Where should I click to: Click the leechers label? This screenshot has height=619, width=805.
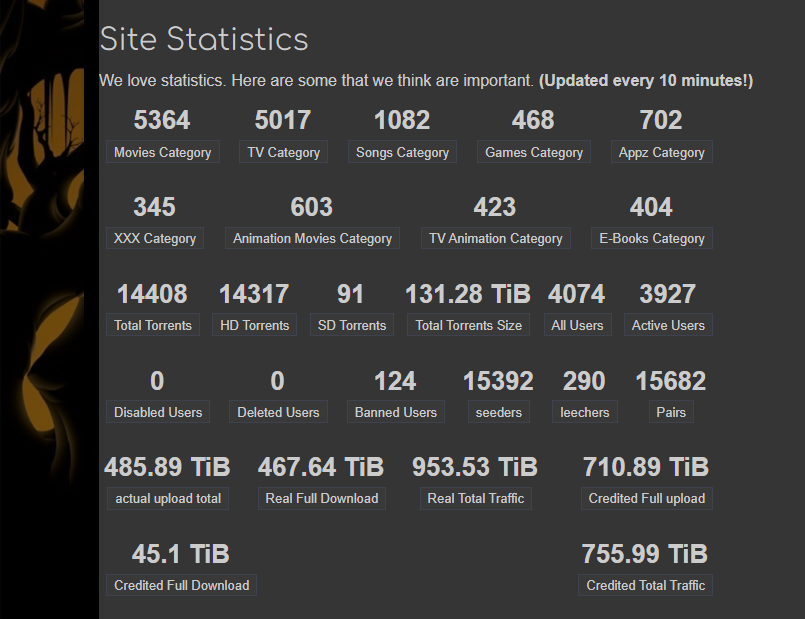[x=585, y=412]
